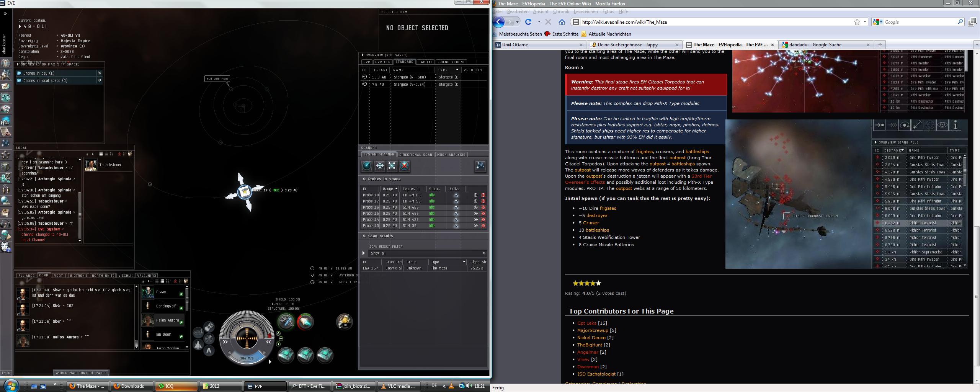
Task: Expand the Drones in bay group
Action: (x=100, y=73)
